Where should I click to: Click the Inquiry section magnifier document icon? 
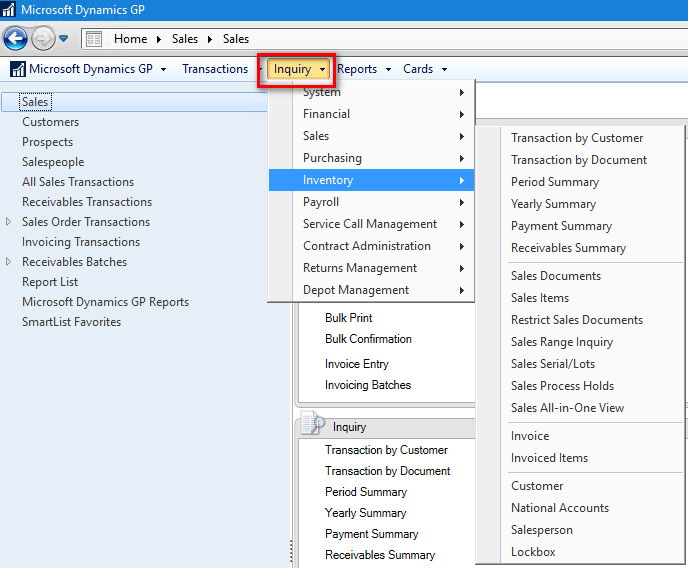click(312, 424)
